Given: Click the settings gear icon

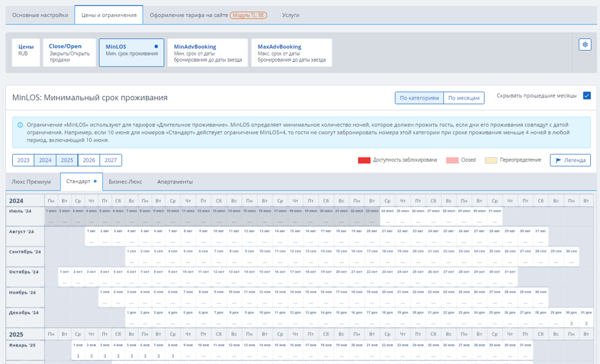Looking at the screenshot, I should (x=585, y=45).
